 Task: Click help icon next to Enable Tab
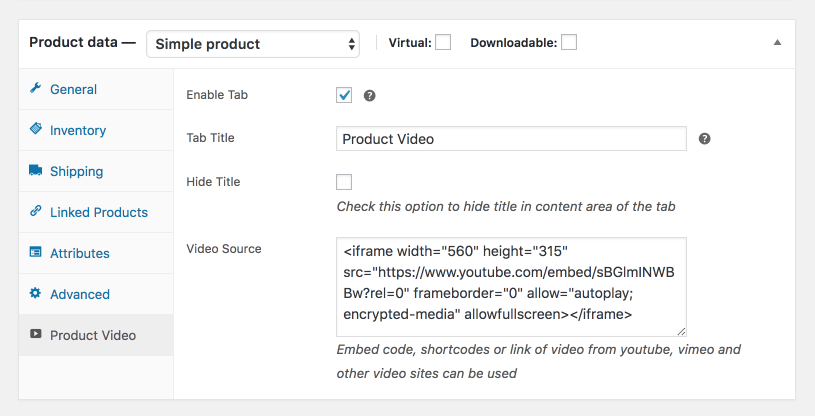369,96
